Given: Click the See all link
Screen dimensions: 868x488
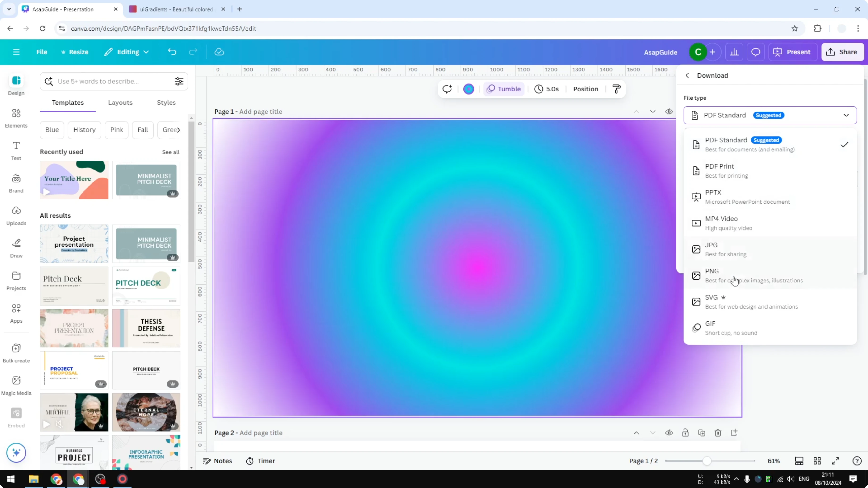Looking at the screenshot, I should coord(171,152).
